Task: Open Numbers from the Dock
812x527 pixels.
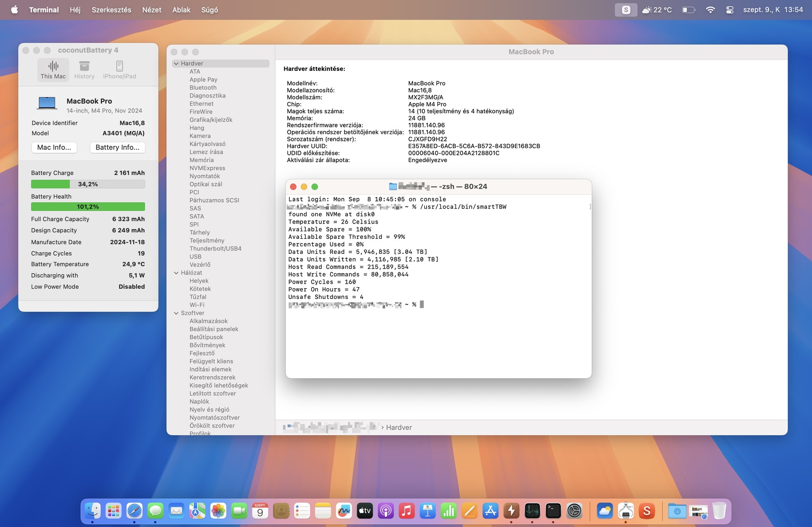Action: [x=448, y=511]
